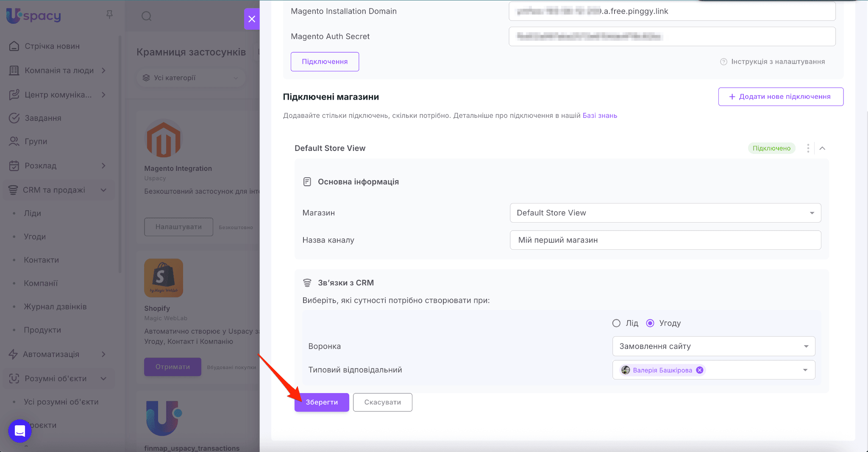This screenshot has width=868, height=452.
Task: Click Отримати for the Shopify app
Action: point(172,367)
